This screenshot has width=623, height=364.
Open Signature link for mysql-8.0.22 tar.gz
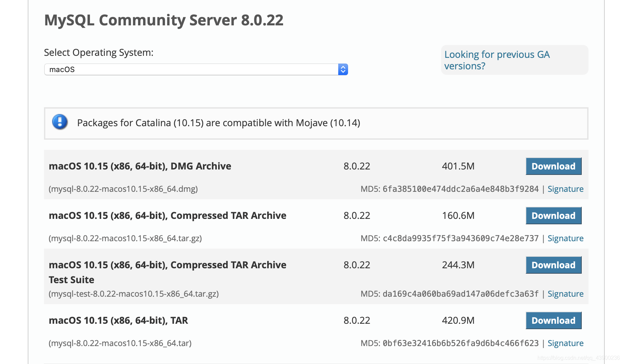(x=566, y=238)
